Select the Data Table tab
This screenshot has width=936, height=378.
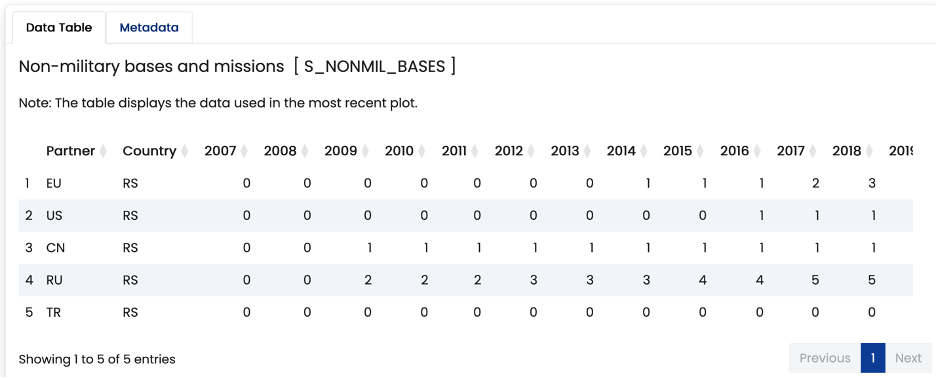tap(59, 27)
